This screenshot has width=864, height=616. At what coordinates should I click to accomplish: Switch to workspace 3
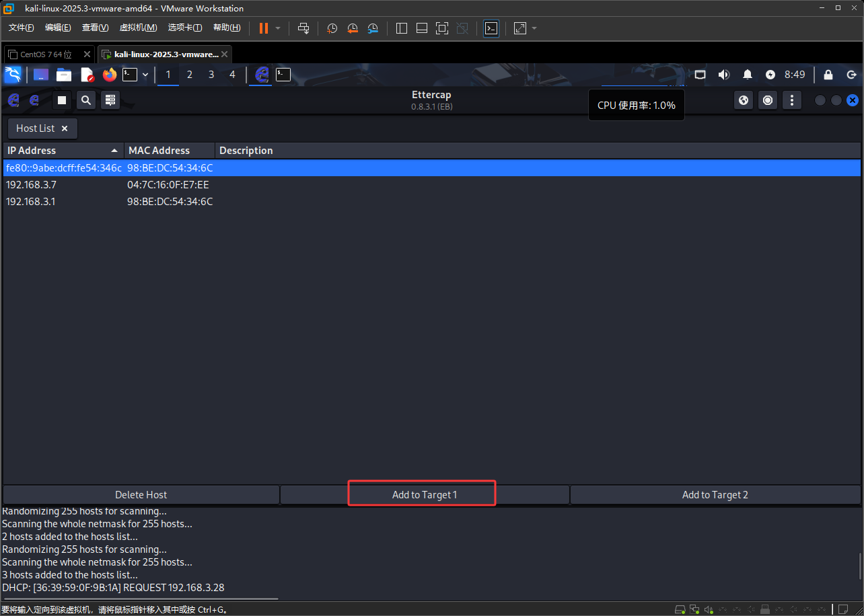(x=211, y=75)
